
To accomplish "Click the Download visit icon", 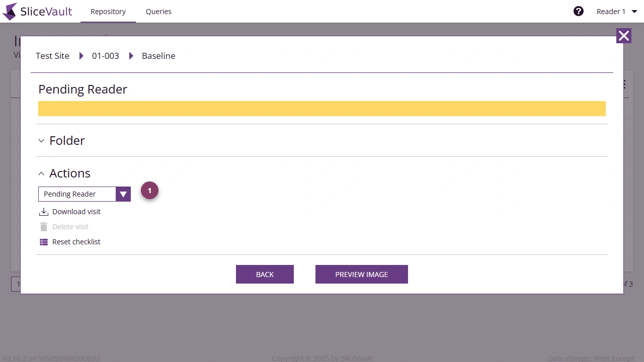I will click(x=44, y=211).
